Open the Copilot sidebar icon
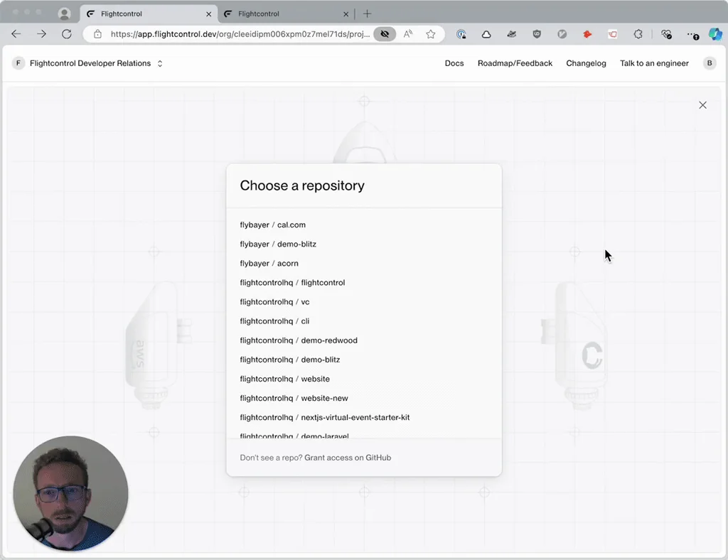This screenshot has width=728, height=560. coord(715,34)
